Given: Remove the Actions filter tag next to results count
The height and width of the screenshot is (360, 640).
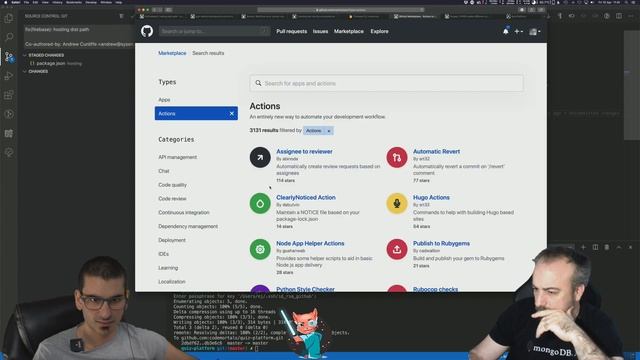Looking at the screenshot, I should click(329, 131).
